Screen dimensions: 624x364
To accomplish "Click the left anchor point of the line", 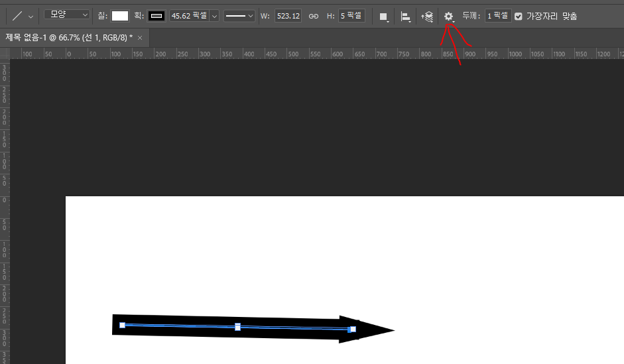I will click(x=123, y=325).
